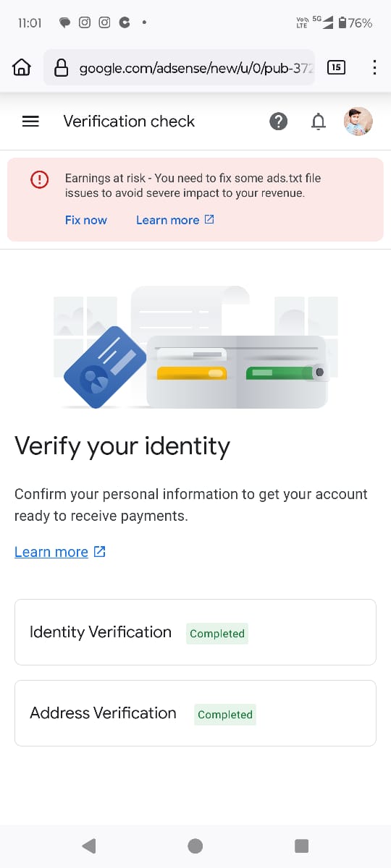Open Learn more under Verify your identity
The width and height of the screenshot is (391, 868).
(x=51, y=552)
